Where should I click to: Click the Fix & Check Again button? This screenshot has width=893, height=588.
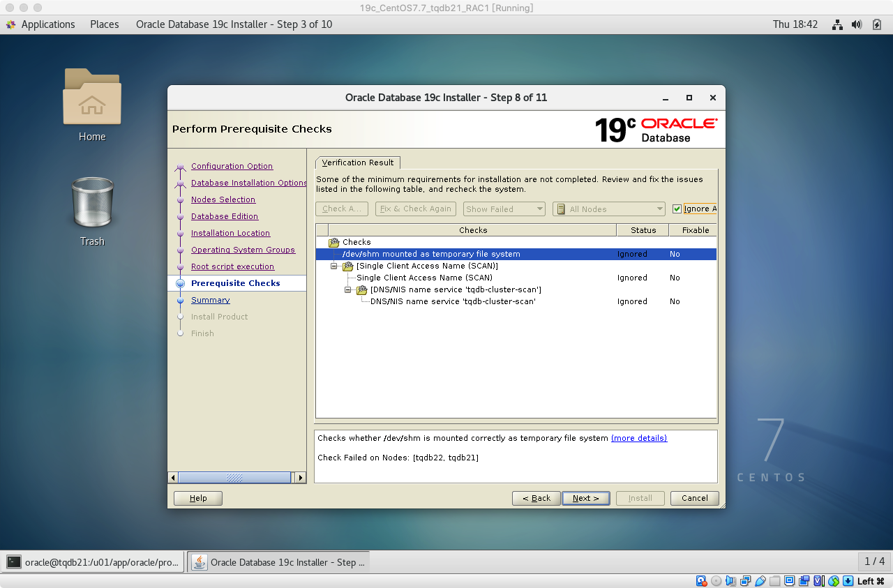coord(416,209)
